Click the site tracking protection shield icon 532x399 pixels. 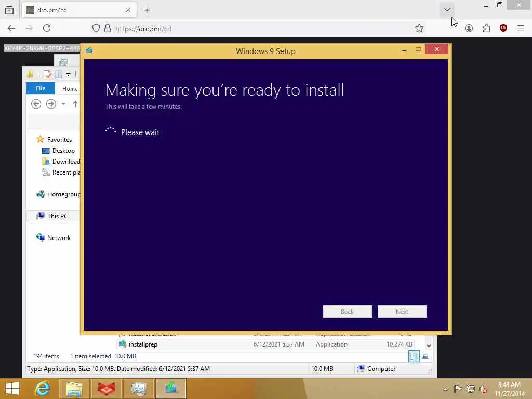[x=96, y=28]
